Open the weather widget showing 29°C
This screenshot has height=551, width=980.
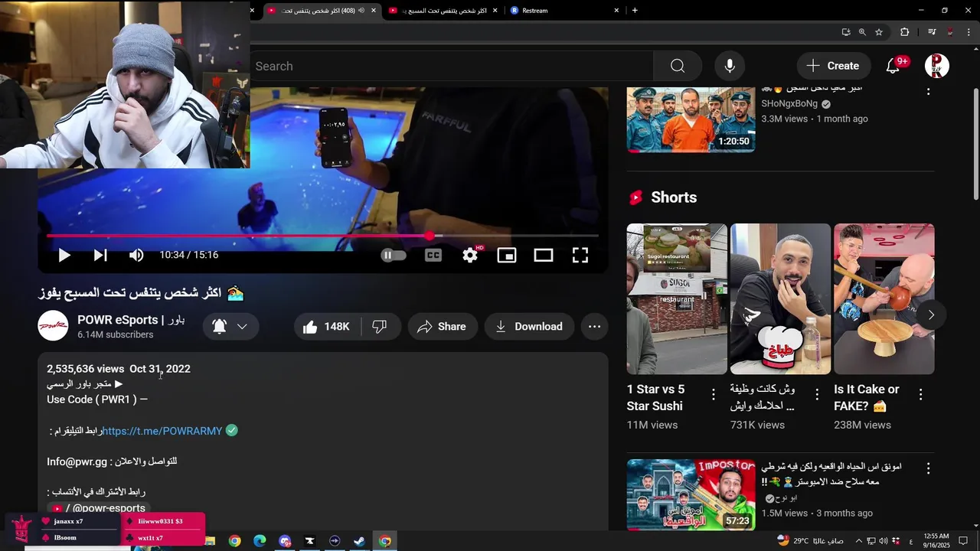click(809, 541)
